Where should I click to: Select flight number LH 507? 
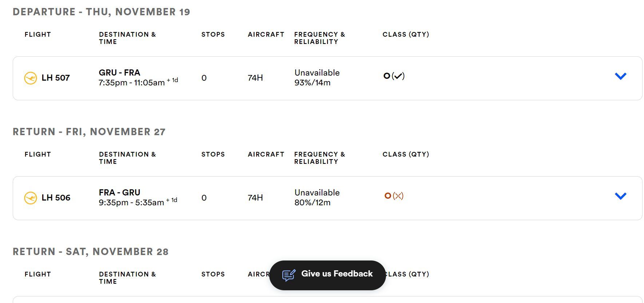click(56, 78)
